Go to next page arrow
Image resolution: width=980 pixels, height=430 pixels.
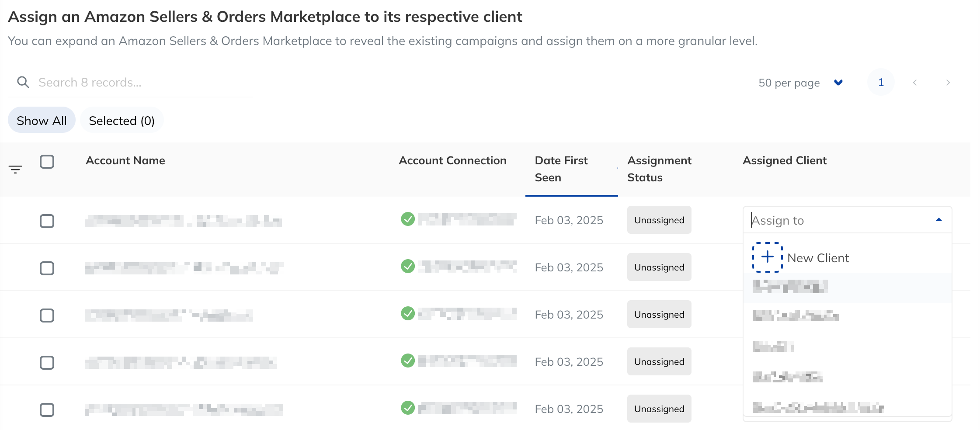pos(948,83)
